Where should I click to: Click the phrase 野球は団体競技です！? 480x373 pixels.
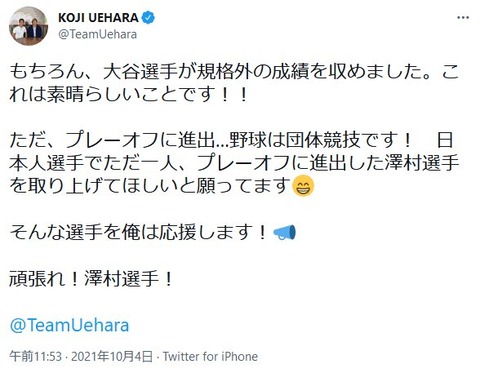click(321, 140)
